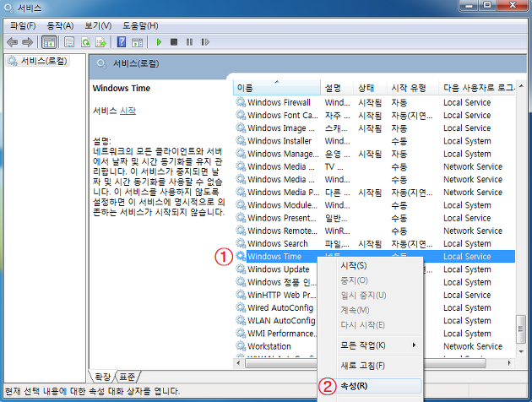Select the Windows Module... service row
This screenshot has height=402, width=532.
tap(375, 205)
